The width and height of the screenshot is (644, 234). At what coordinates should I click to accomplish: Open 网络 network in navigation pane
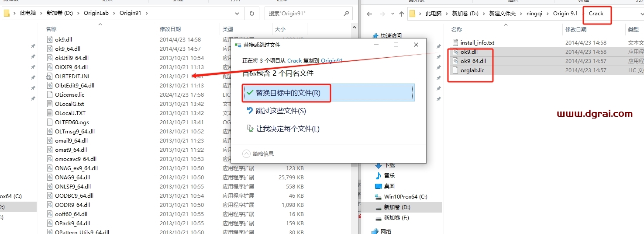coord(386,231)
